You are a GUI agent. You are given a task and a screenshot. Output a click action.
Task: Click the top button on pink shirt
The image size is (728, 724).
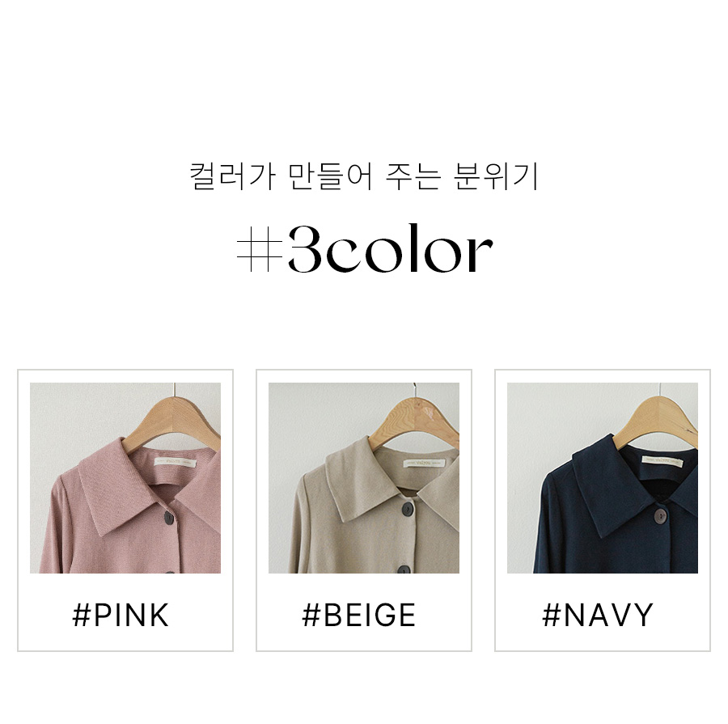tap(168, 519)
